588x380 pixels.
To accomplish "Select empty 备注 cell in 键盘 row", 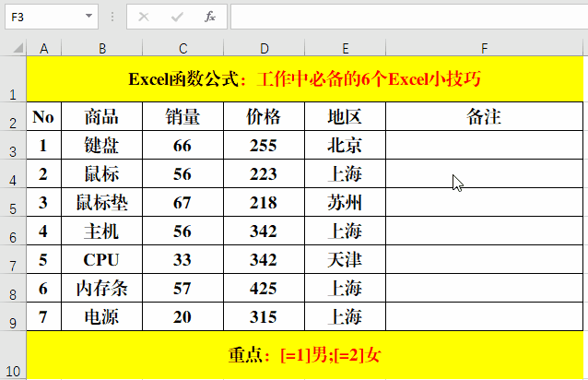I will [485, 145].
